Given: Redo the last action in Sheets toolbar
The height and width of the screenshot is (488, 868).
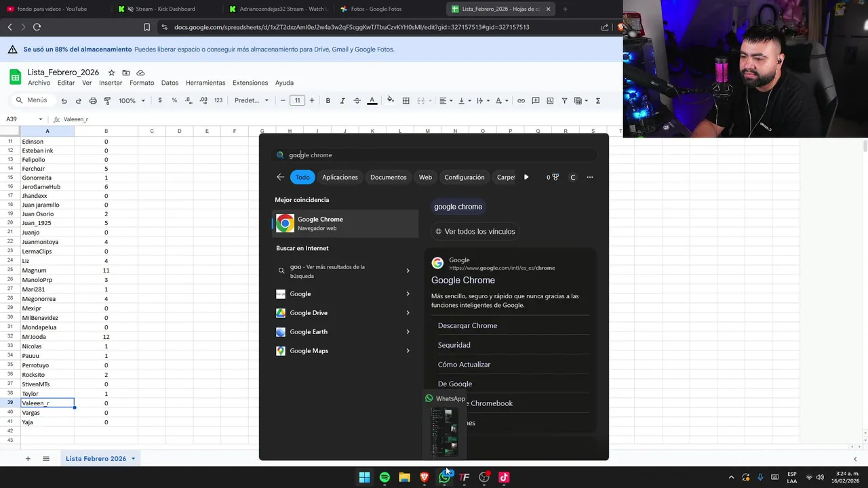Looking at the screenshot, I should [x=78, y=100].
